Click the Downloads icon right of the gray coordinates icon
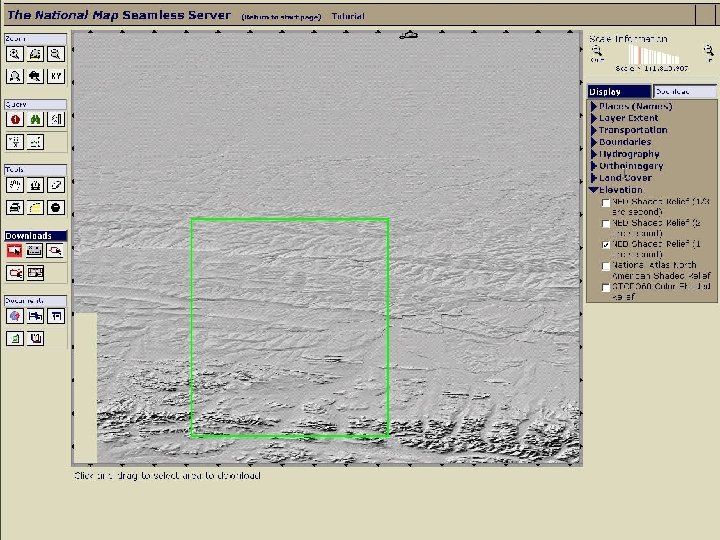Screen dimensions: 720x540 [56, 251]
